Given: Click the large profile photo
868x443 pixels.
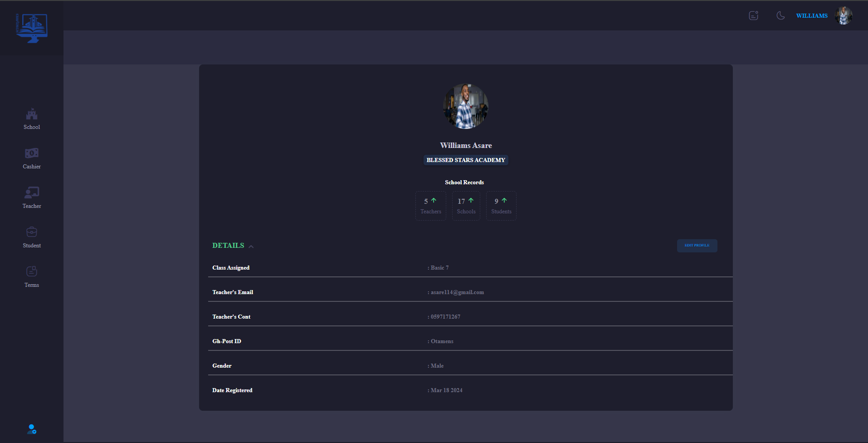Looking at the screenshot, I should (466, 106).
